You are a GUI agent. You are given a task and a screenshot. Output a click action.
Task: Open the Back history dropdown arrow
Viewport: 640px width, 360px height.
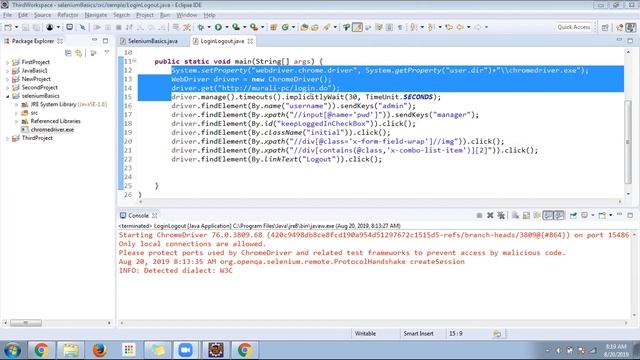tap(468, 27)
